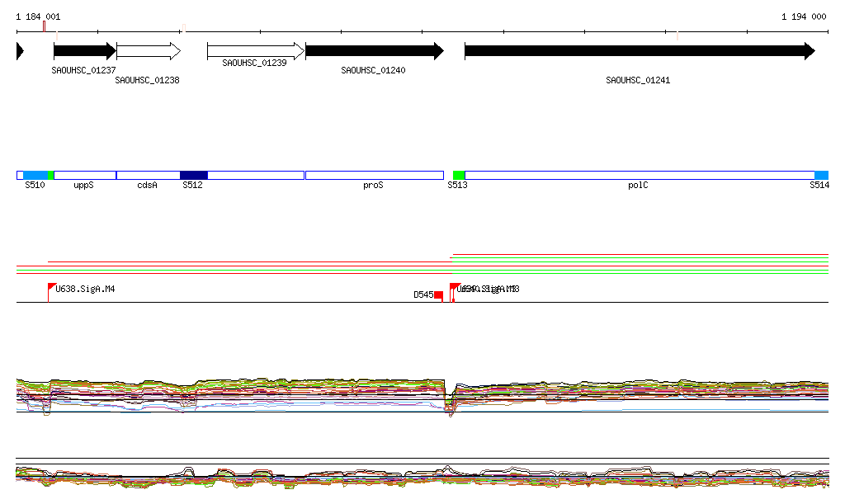Click the U638.SigA.M4 red flag

click(52, 287)
